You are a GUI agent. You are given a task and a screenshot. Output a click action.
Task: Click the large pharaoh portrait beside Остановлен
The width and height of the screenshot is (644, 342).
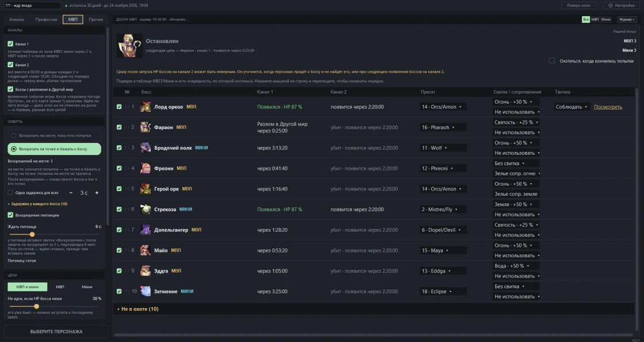[129, 45]
